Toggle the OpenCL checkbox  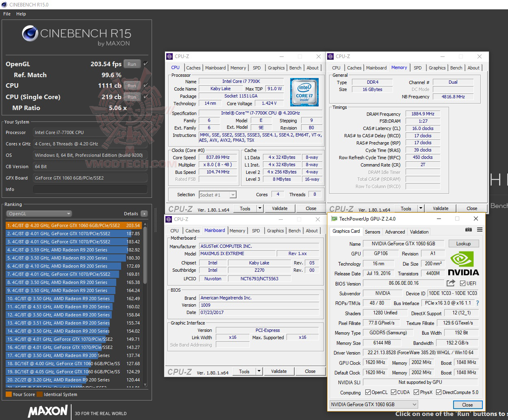click(368, 392)
